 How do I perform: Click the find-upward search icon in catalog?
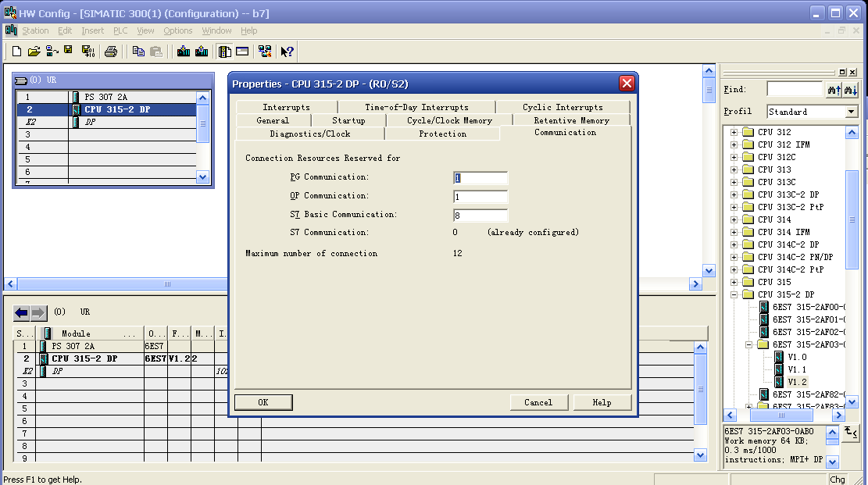coord(834,90)
